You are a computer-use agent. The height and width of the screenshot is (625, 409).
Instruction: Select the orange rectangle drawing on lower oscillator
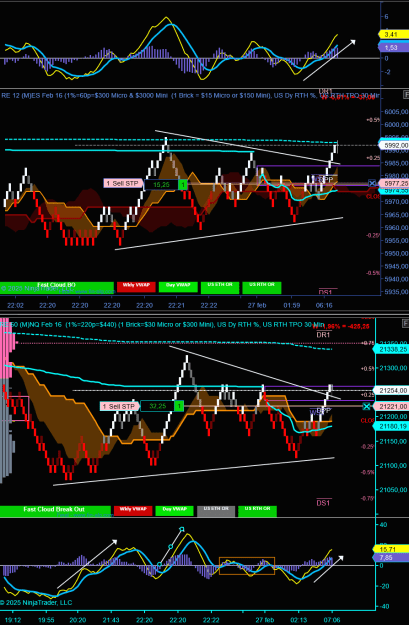[x=247, y=566]
